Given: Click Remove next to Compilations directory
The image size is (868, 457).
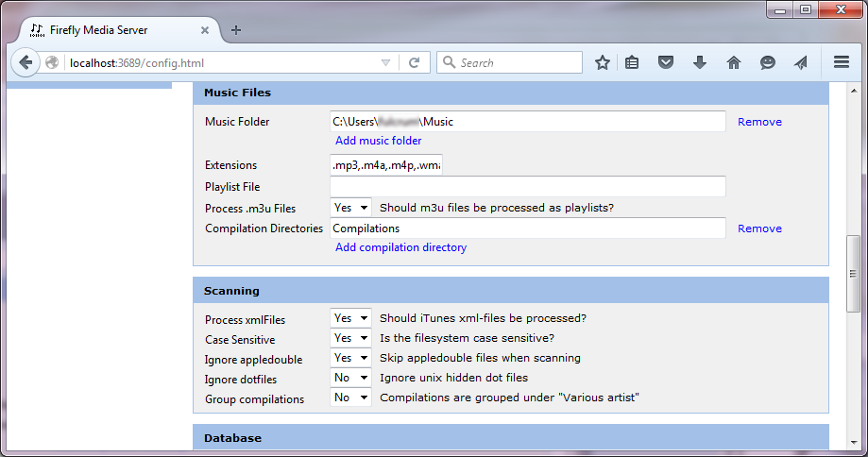Looking at the screenshot, I should click(759, 228).
